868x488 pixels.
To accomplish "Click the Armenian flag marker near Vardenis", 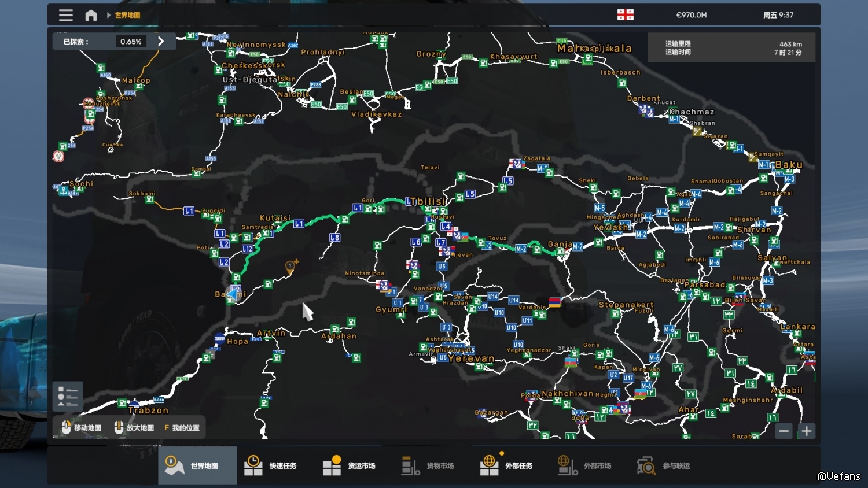I will point(554,302).
